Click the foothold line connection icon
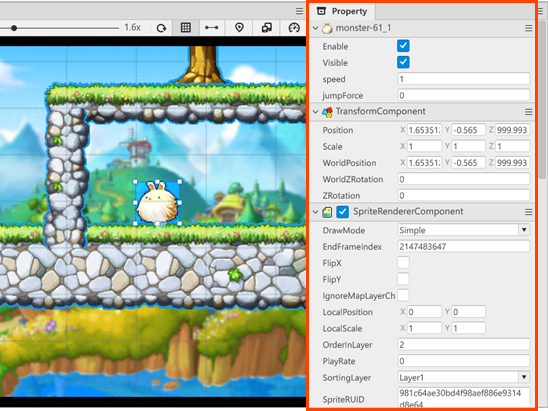The image size is (548, 411). point(211,28)
